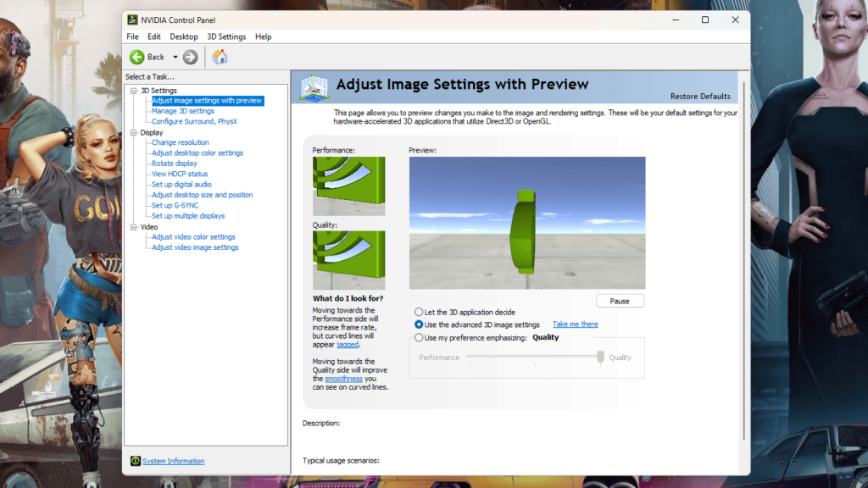Image resolution: width=868 pixels, height=488 pixels.
Task: Open the Desktop menu
Action: coord(184,36)
